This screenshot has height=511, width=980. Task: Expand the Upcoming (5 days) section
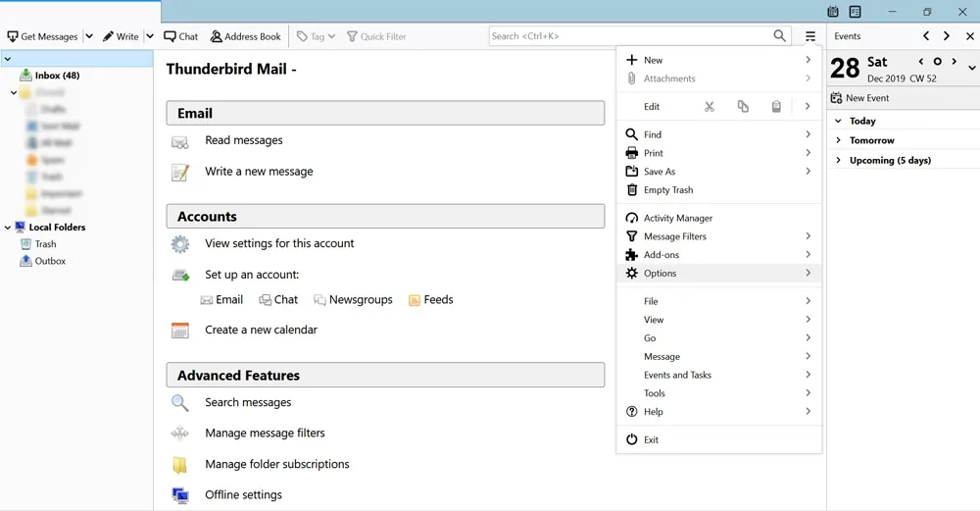(838, 160)
